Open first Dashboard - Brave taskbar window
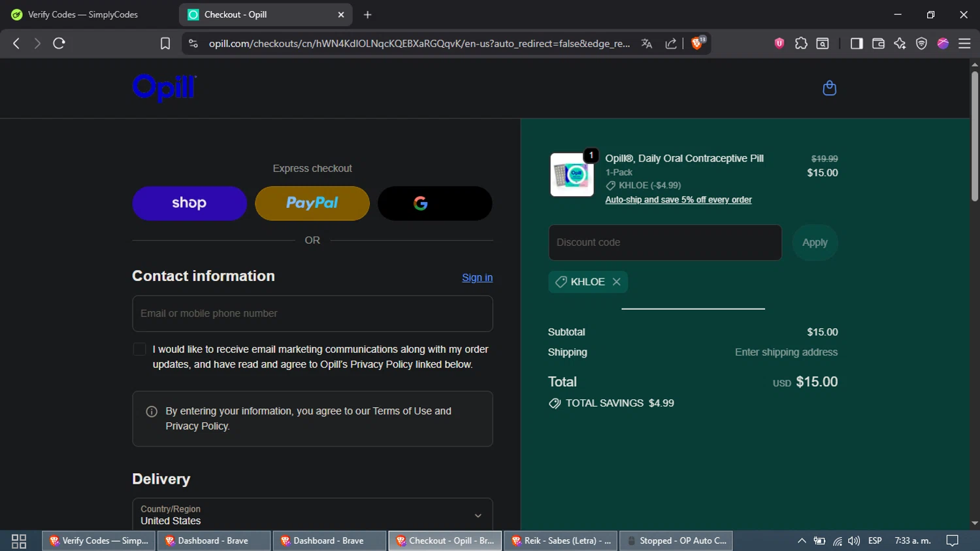The height and width of the screenshot is (551, 980). click(214, 541)
